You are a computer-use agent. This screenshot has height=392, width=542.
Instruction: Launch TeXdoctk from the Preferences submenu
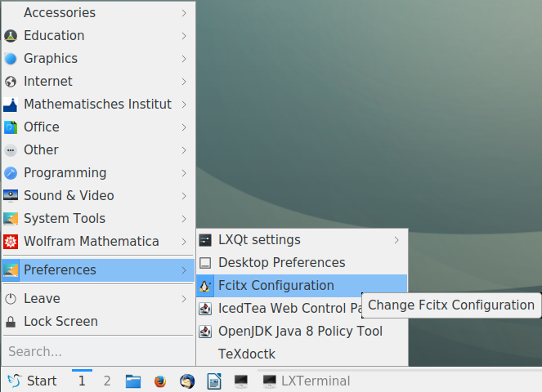[302, 354]
